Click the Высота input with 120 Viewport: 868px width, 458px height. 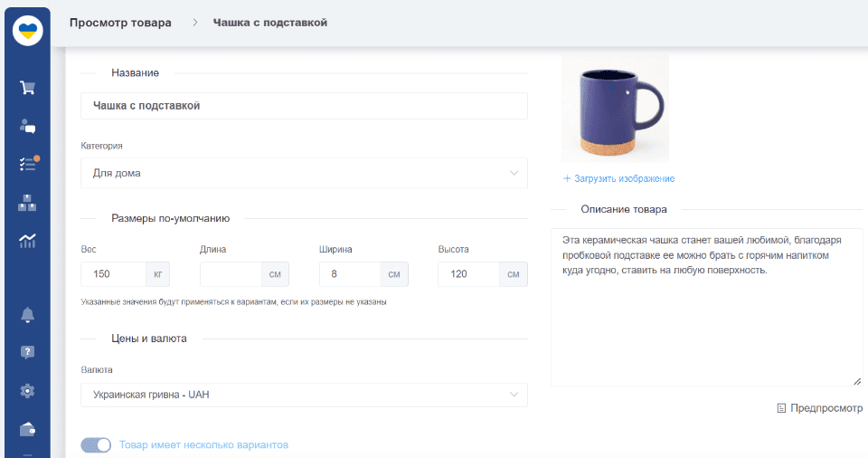(x=468, y=274)
